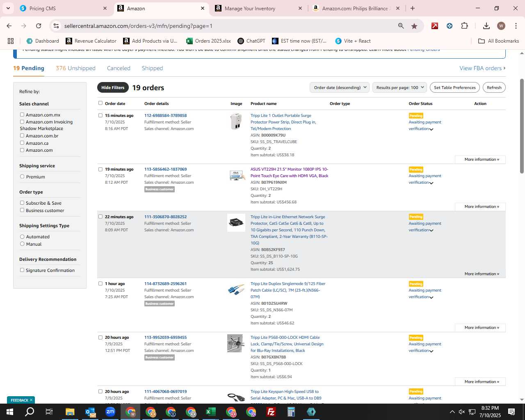Open browser zoom magnifier icon

[401, 26]
